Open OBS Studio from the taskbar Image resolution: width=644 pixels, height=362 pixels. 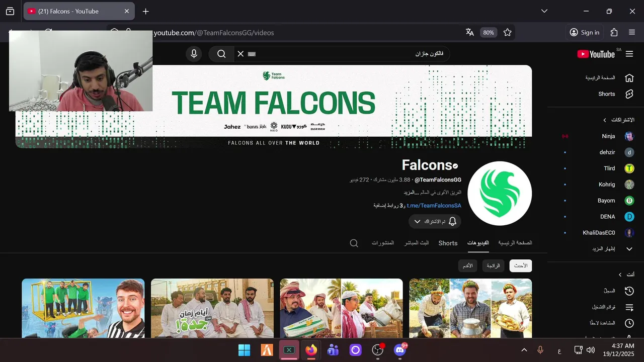378,350
